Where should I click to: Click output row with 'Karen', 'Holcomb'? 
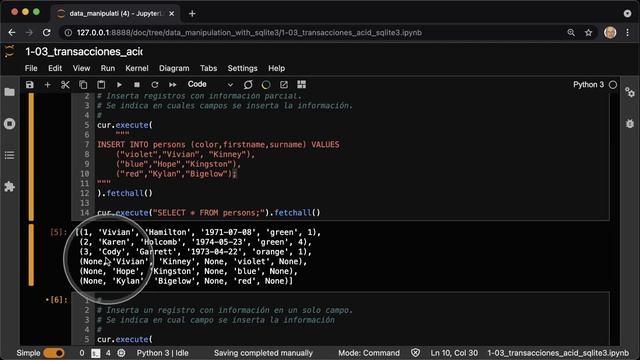pos(196,242)
